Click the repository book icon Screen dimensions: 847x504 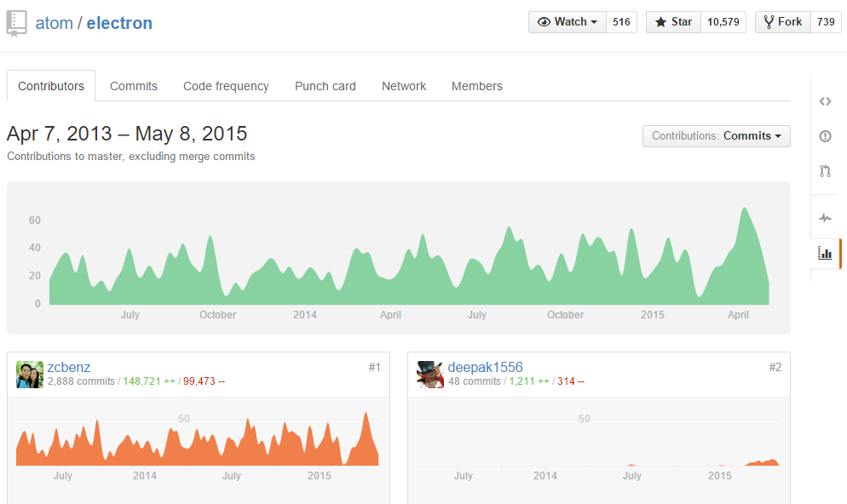coord(16,23)
